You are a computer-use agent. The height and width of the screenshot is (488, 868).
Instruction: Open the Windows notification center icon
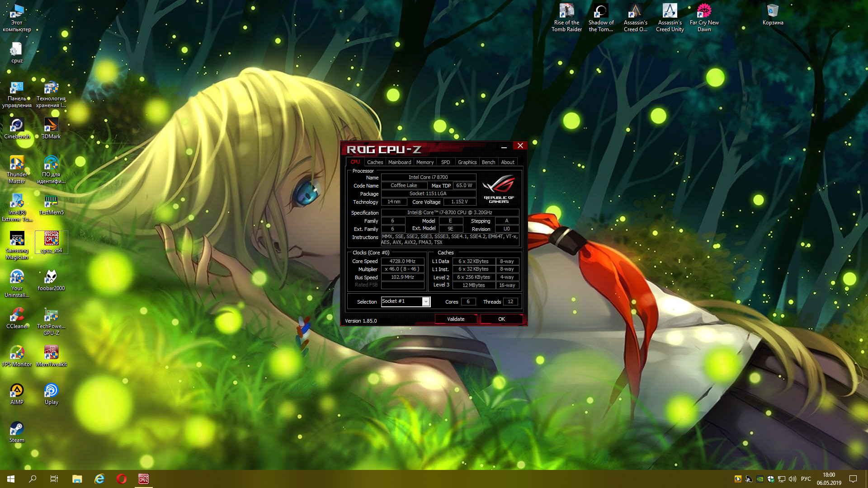(x=853, y=479)
